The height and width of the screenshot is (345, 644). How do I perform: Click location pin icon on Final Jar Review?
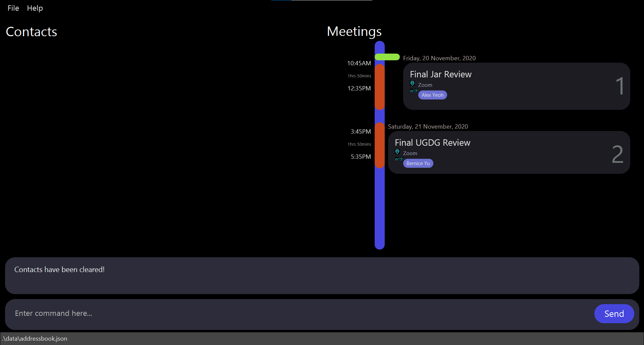pos(412,83)
